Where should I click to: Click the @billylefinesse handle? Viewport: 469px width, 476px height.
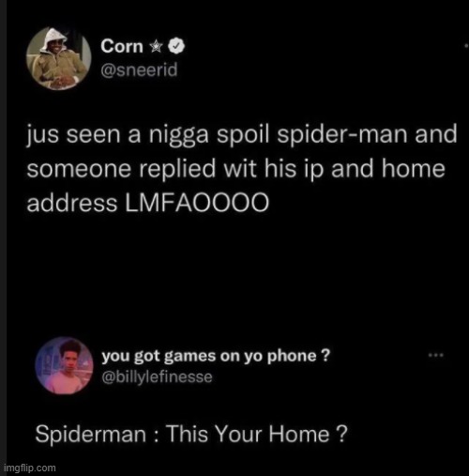(x=157, y=376)
